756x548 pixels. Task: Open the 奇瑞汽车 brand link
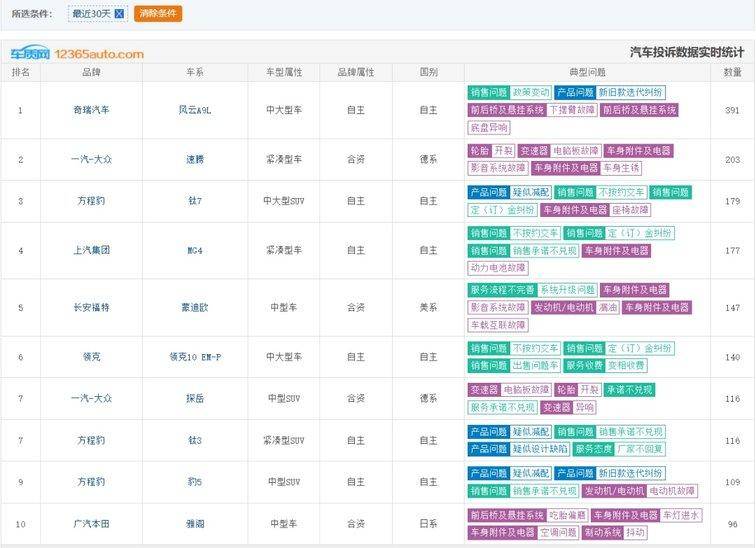[x=91, y=110]
